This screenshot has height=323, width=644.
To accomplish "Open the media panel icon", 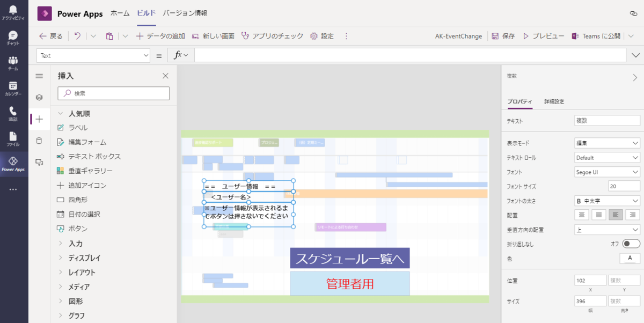I will (x=39, y=162).
